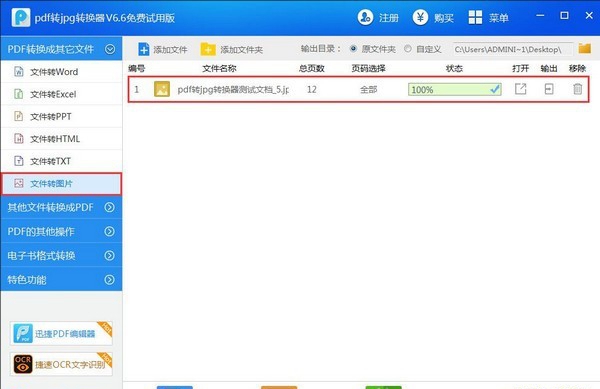Click the 页码选择 column header
This screenshot has width=600, height=389.
(368, 68)
